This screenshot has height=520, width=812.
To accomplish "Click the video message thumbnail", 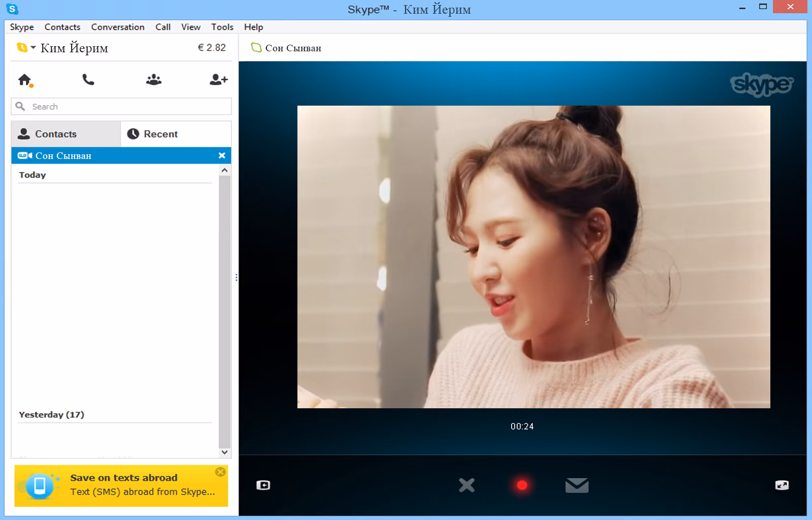I will [x=533, y=257].
